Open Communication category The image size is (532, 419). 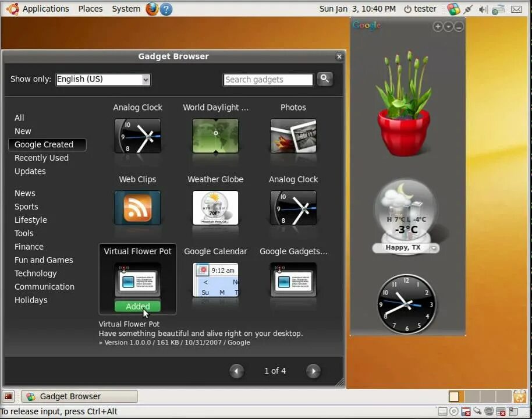(44, 287)
